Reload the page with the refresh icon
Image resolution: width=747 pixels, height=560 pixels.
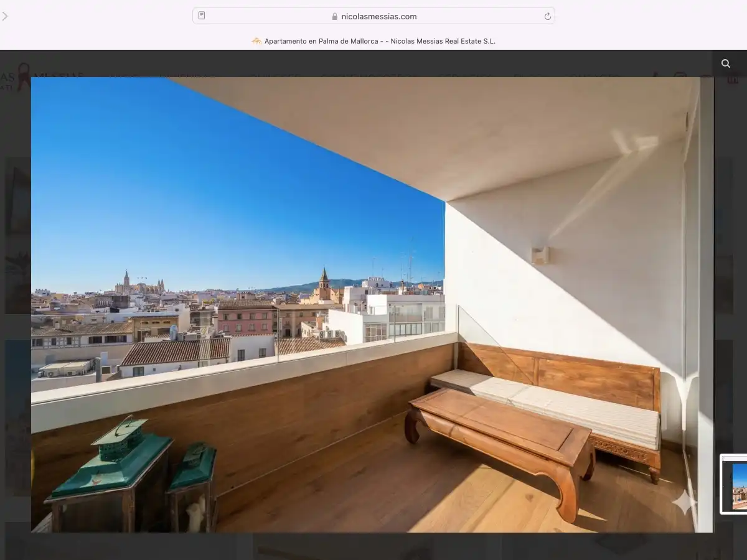coord(548,16)
